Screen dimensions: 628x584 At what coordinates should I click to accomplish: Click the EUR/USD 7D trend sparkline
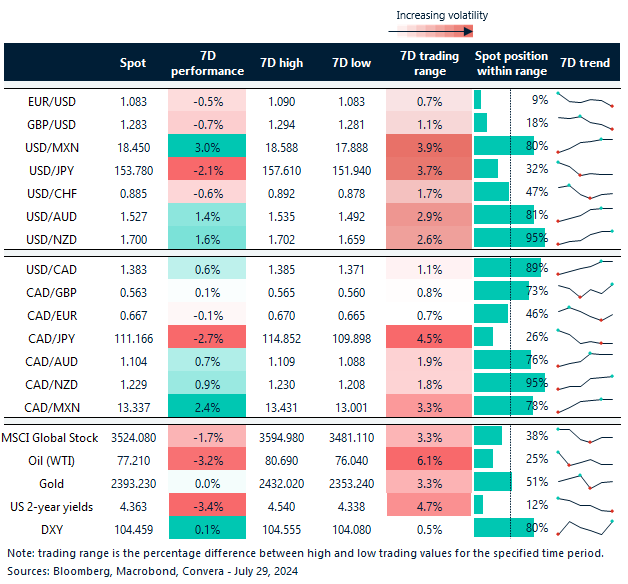coord(584,100)
